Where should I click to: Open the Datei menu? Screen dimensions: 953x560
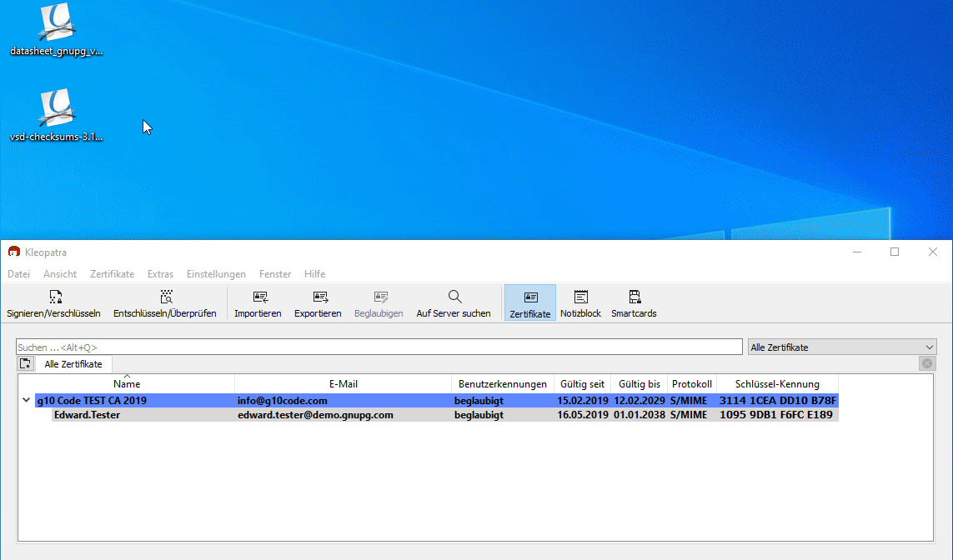pos(19,274)
